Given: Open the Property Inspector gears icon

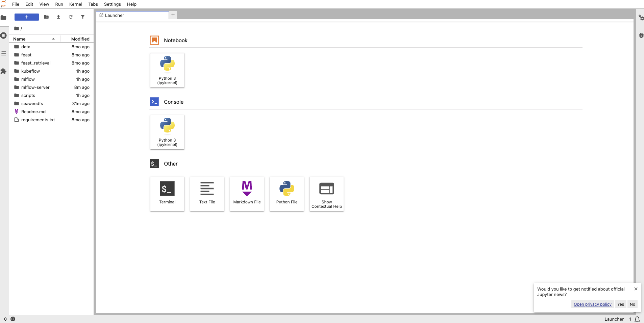Looking at the screenshot, I should pos(641,18).
